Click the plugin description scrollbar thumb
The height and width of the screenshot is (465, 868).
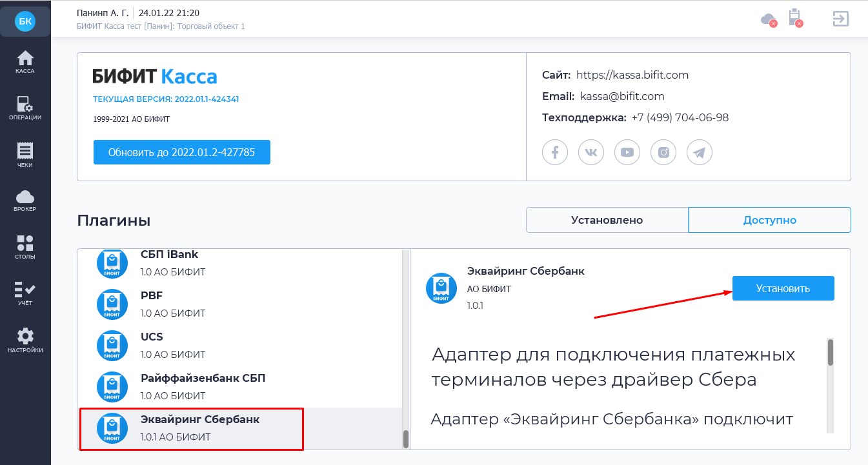point(831,352)
